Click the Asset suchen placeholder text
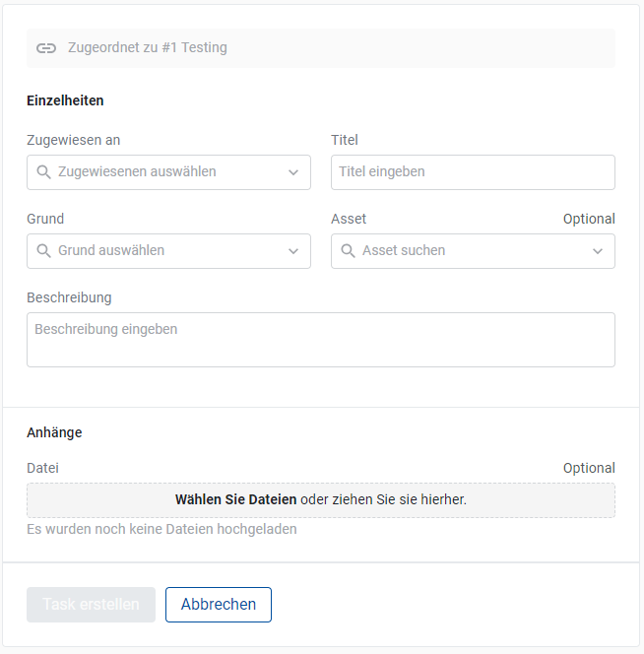The image size is (644, 654). pos(404,250)
